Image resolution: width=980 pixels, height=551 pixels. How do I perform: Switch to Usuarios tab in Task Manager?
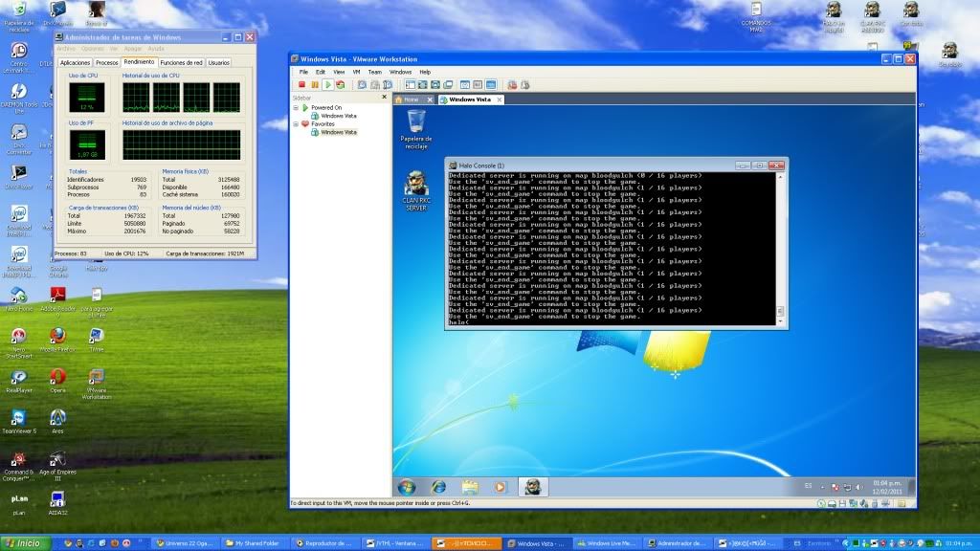click(x=219, y=62)
